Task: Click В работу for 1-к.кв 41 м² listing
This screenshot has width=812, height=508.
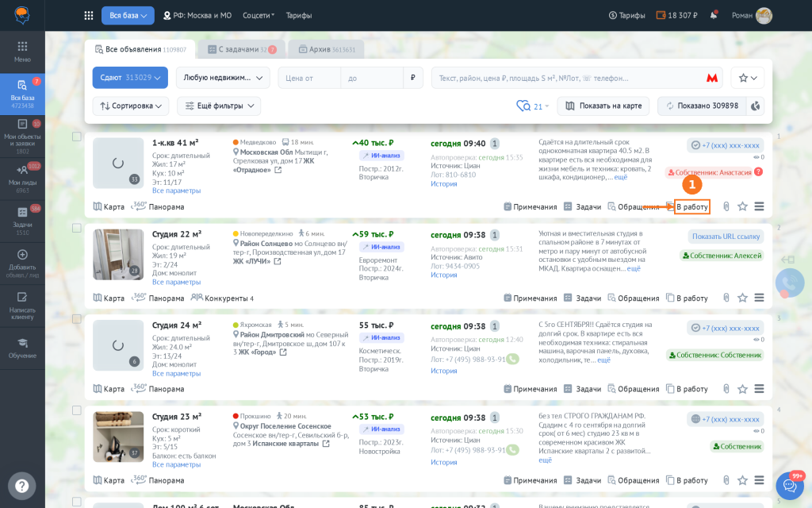Action: (x=691, y=207)
